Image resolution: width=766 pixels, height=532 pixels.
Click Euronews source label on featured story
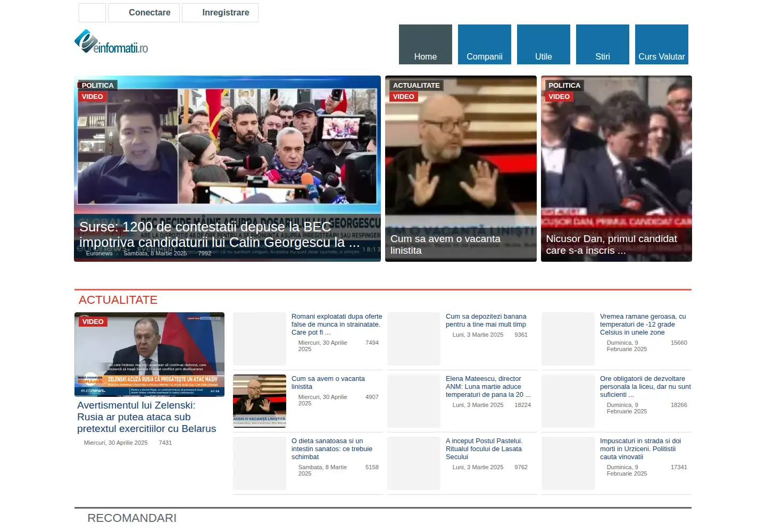99,253
